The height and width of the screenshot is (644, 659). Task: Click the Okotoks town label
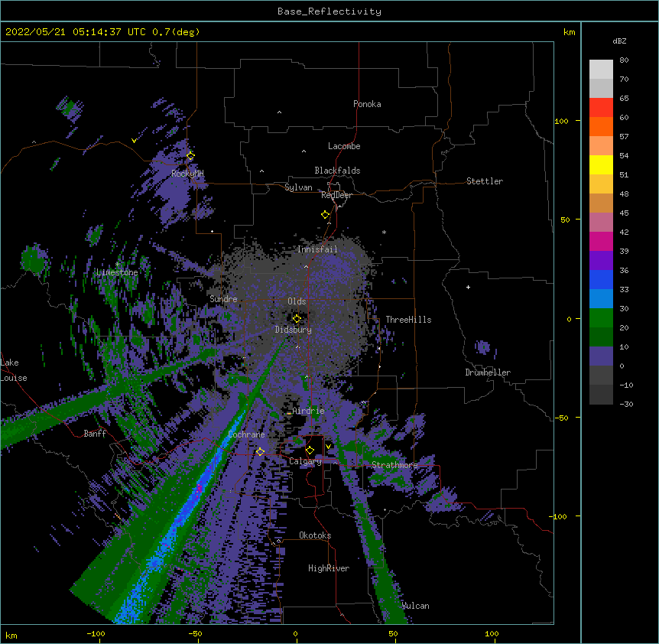(x=315, y=535)
